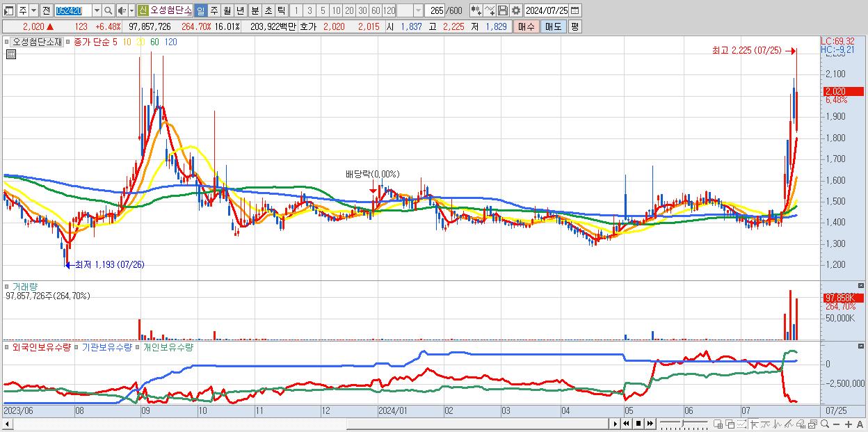The width and height of the screenshot is (868, 432).
Task: Click the 매수 buy button
Action: click(527, 26)
